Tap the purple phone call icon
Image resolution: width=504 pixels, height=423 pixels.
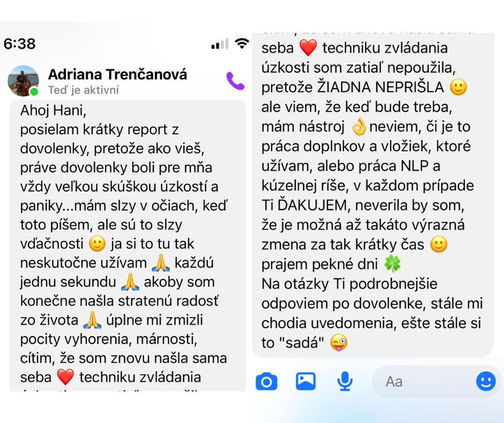click(235, 81)
